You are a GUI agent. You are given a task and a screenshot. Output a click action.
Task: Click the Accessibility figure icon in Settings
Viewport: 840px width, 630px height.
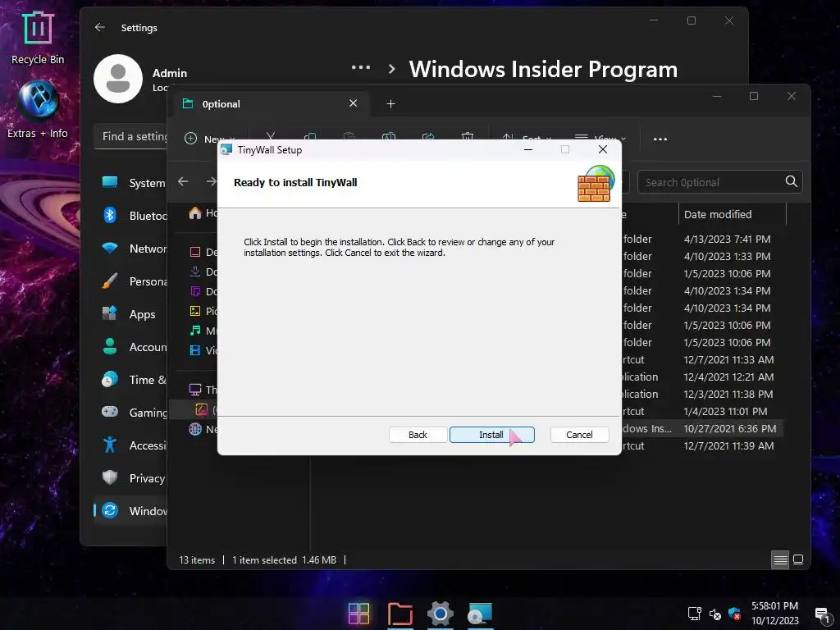pos(110,445)
